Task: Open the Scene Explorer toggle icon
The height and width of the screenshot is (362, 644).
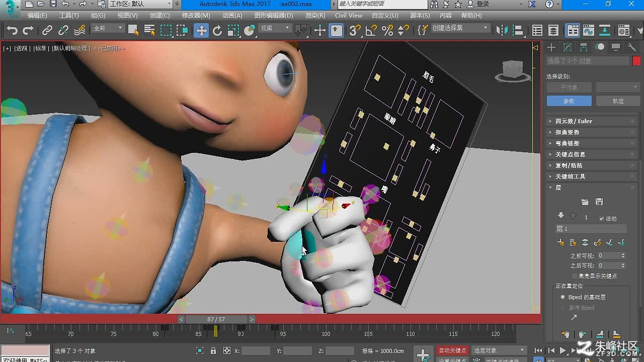Action: point(537,31)
